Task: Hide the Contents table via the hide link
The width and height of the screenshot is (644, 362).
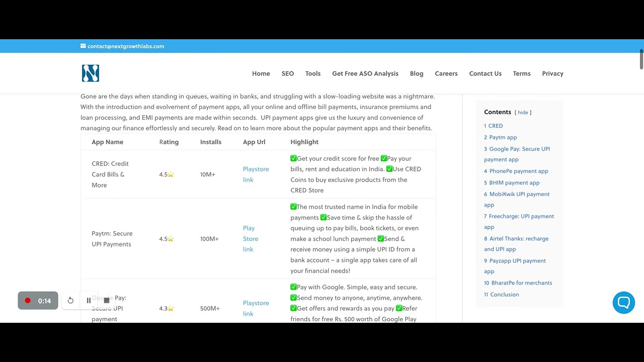Action: tap(523, 113)
